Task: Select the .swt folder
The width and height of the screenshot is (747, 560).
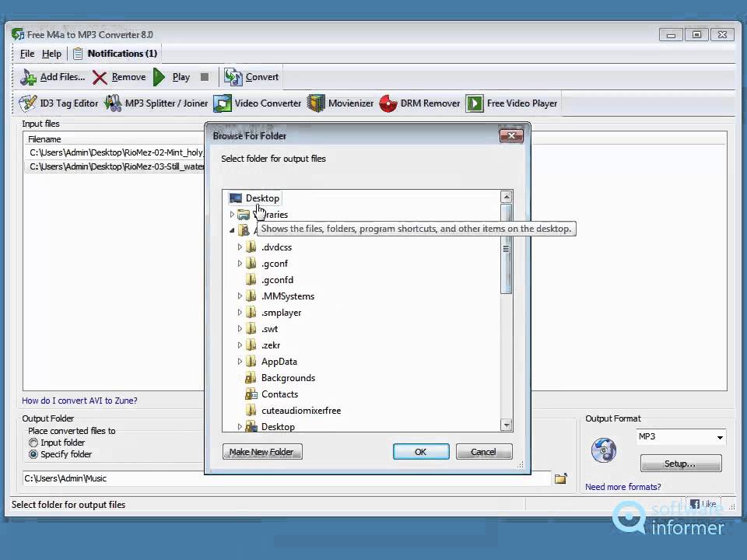Action: pos(261,329)
